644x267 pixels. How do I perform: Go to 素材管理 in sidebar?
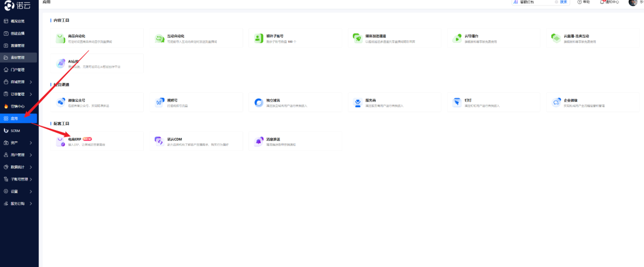click(x=18, y=58)
